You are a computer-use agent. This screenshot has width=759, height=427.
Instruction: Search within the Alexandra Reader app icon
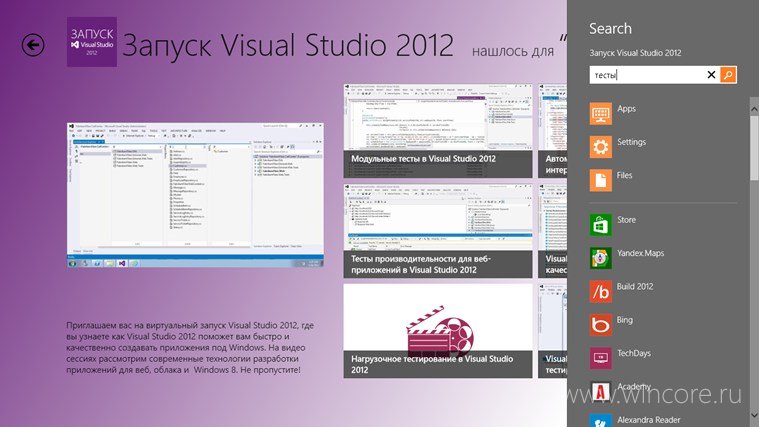tap(600, 421)
